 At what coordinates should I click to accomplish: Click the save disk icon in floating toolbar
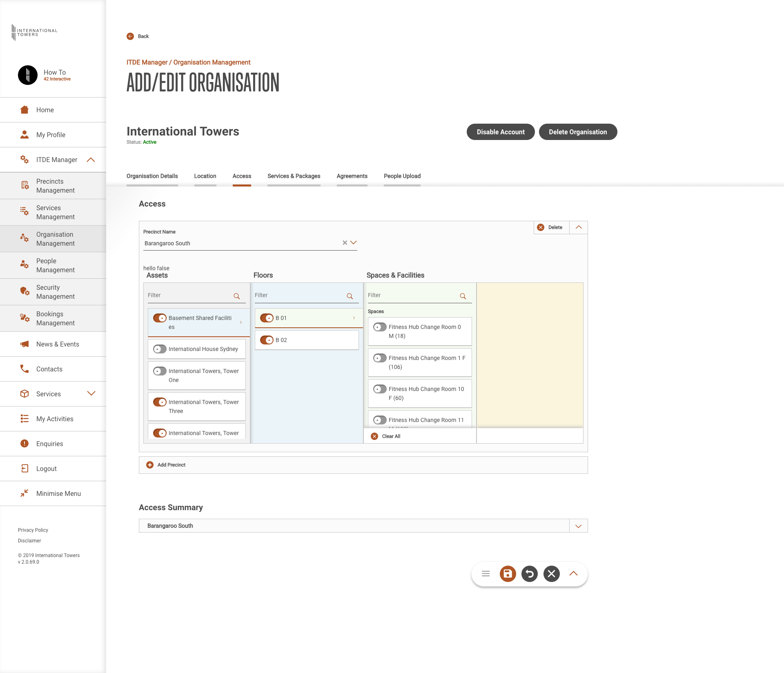point(508,574)
